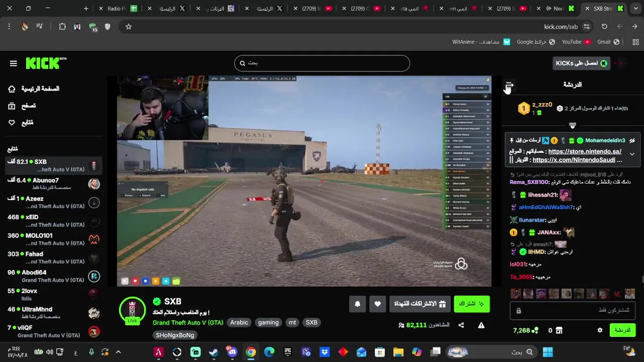Show hidden tray icons chevron
This screenshot has height=362, width=644.
pos(118,352)
